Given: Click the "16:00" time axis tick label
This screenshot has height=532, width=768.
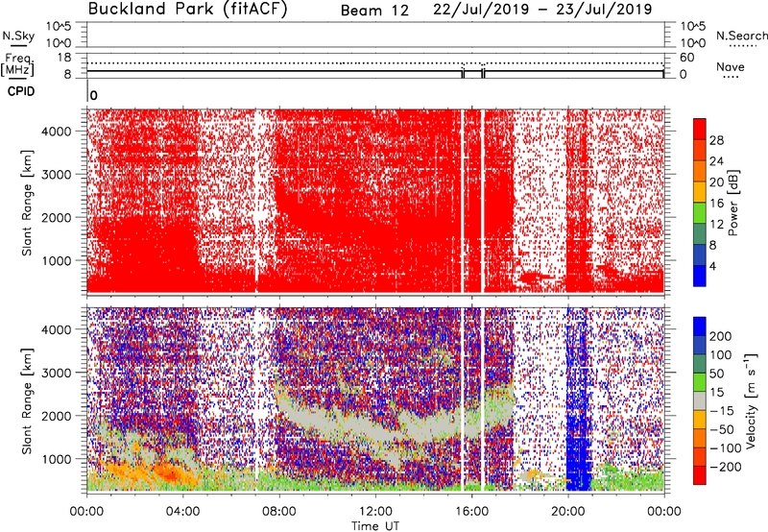Looking at the screenshot, I should 471,512.
